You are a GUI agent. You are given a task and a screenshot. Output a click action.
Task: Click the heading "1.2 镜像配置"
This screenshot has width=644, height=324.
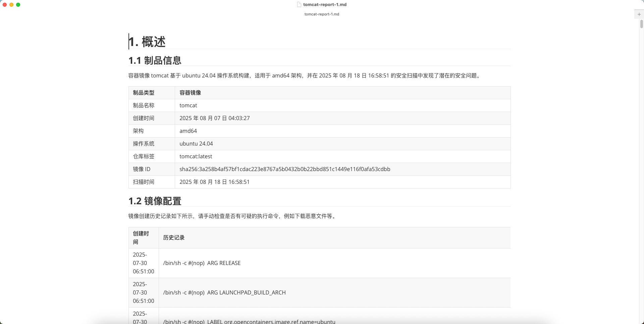pyautogui.click(x=155, y=201)
